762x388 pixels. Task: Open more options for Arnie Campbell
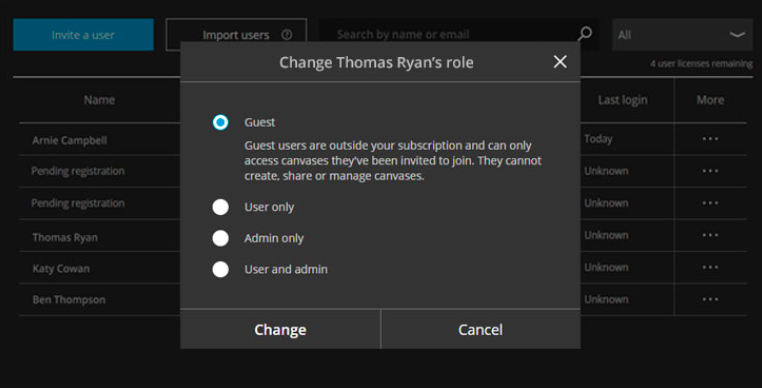pos(710,139)
